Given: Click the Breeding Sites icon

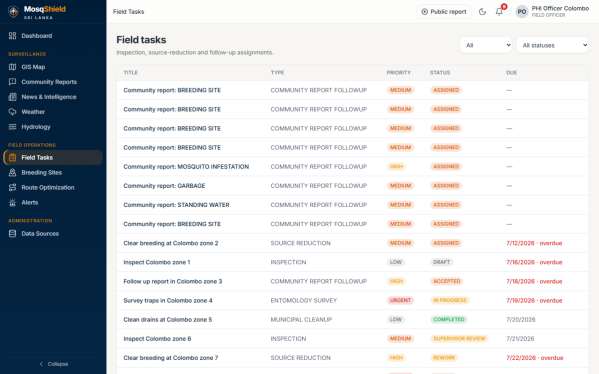Looking at the screenshot, I should 13,172.
